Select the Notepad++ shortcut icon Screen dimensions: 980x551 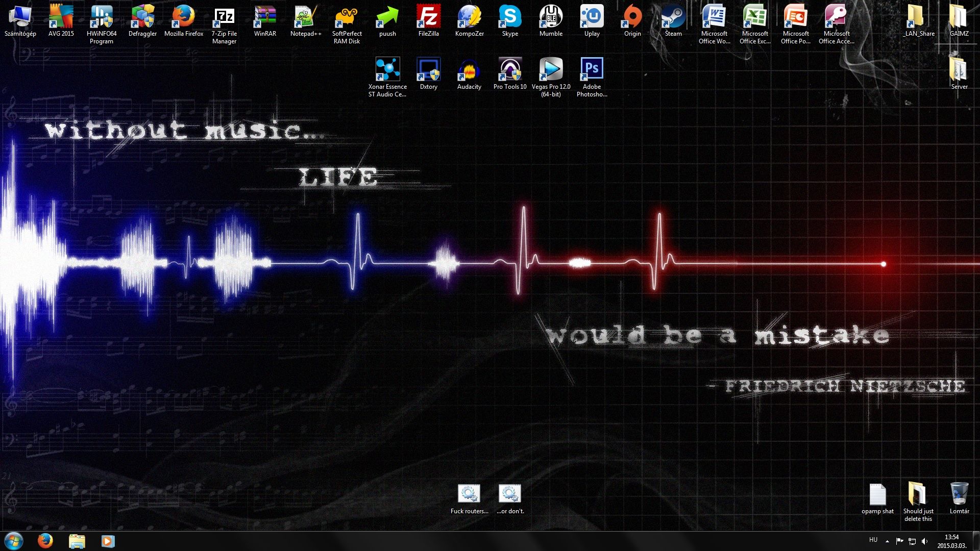(306, 17)
